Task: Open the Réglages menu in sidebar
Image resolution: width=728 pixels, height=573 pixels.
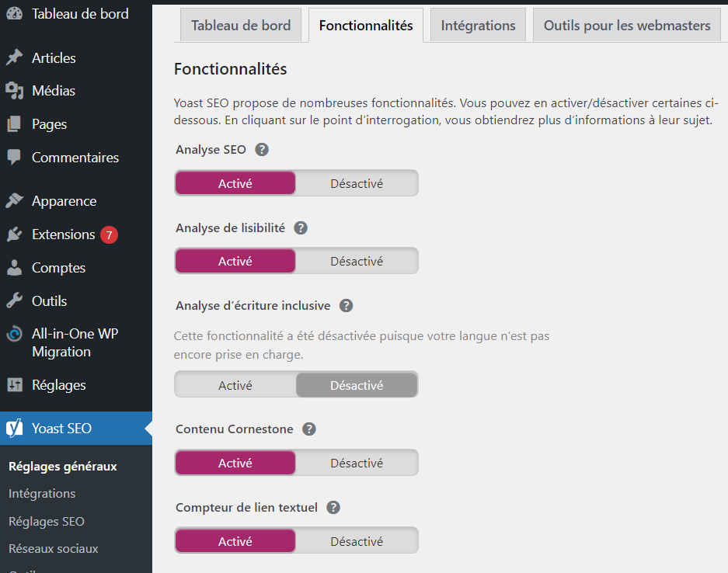Action: [58, 385]
